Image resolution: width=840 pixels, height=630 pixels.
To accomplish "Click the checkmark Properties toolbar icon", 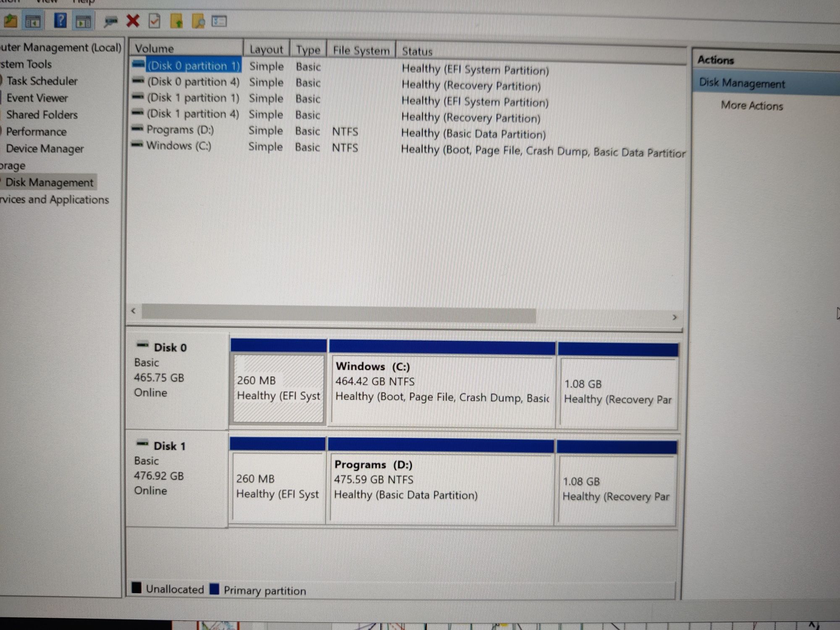I will (x=155, y=21).
